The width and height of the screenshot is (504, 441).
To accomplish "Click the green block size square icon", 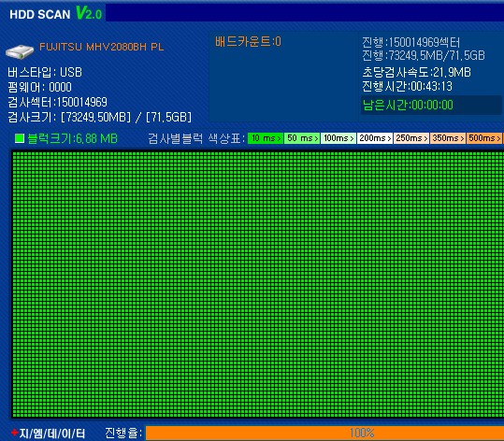I will coord(20,138).
